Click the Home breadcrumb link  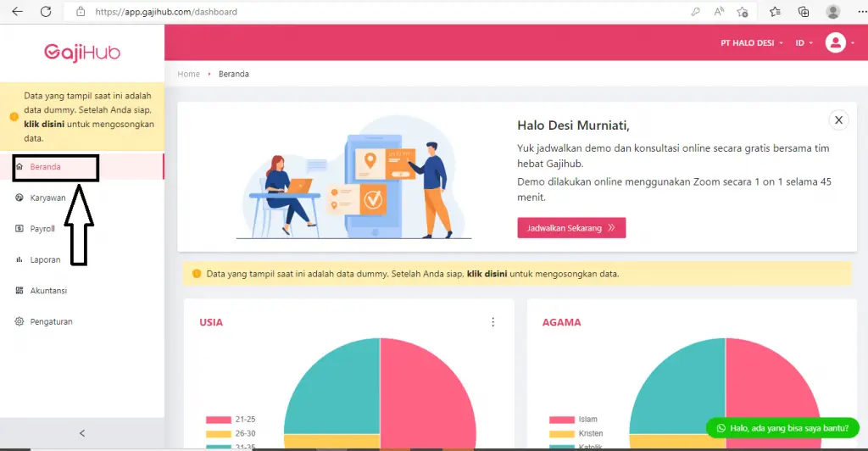tap(188, 74)
